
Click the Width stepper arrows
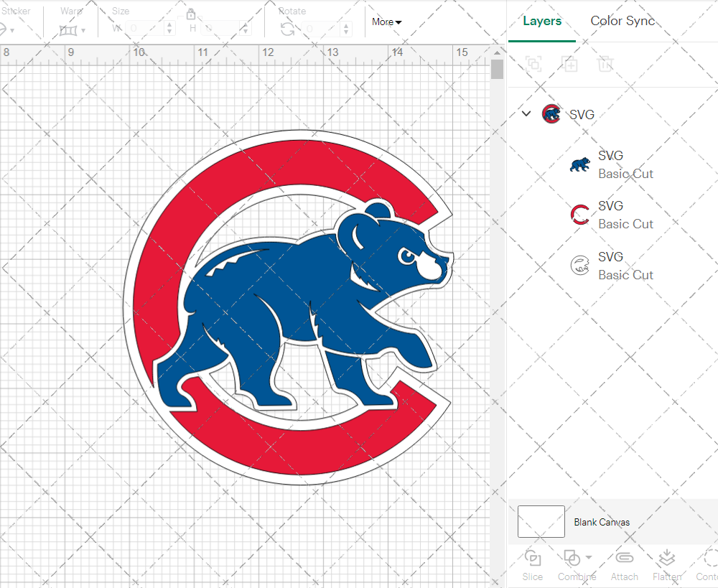pyautogui.click(x=169, y=29)
